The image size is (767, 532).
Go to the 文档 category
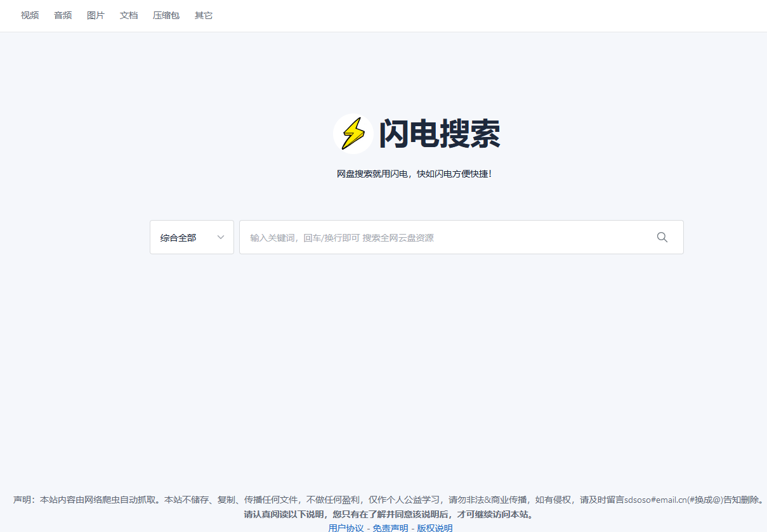(129, 15)
